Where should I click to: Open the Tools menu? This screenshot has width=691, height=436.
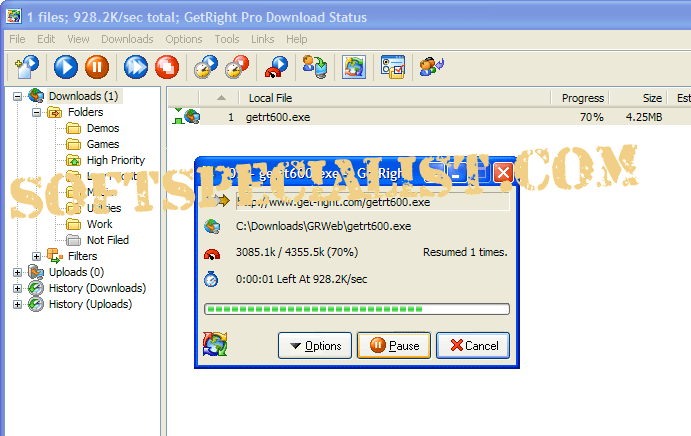(226, 39)
